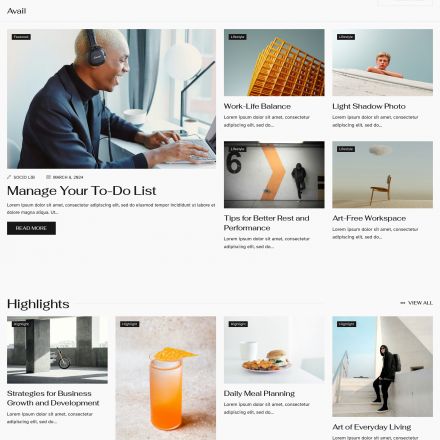Click the Lifestyle tag on boy photo
440x440 pixels.
point(346,37)
